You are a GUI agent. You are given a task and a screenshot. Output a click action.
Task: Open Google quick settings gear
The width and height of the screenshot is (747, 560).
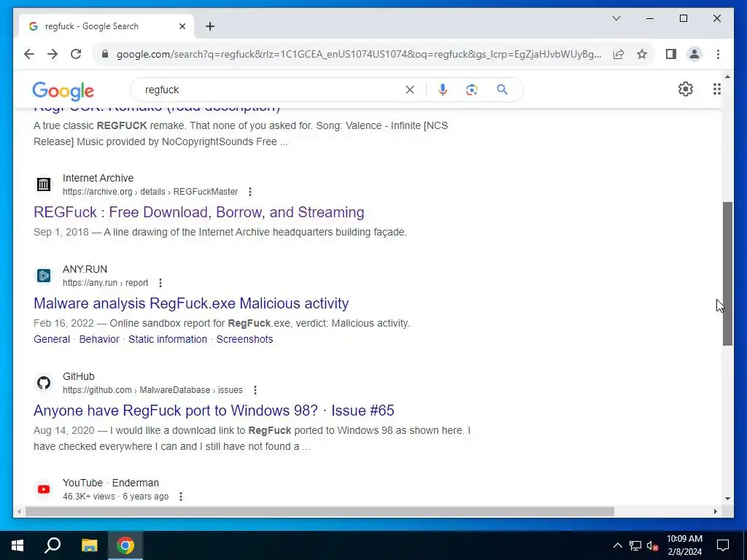pos(686,89)
